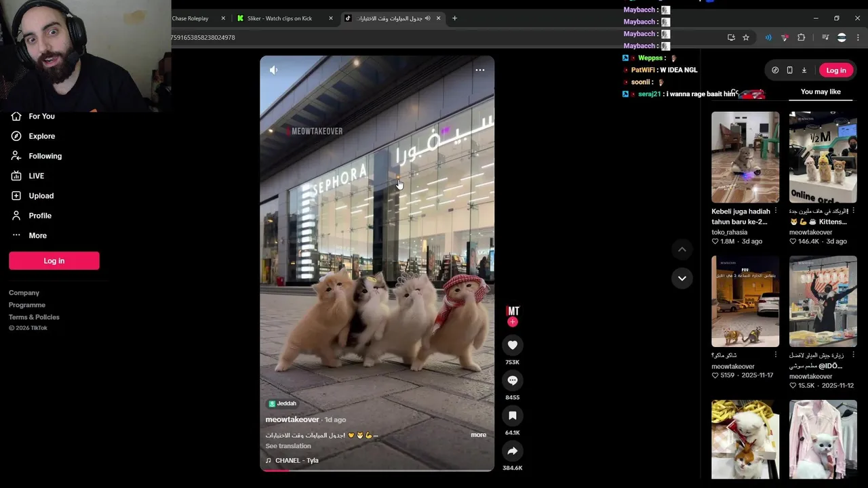The image size is (868, 488).
Task: Open the Extensions puzzle icon
Action: tap(802, 37)
